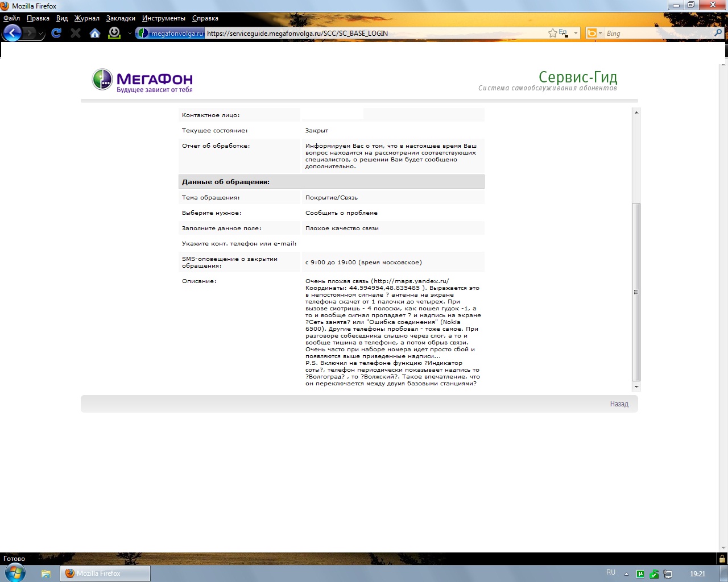Open the Инструменты menu
The image size is (728, 582).
pos(164,18)
